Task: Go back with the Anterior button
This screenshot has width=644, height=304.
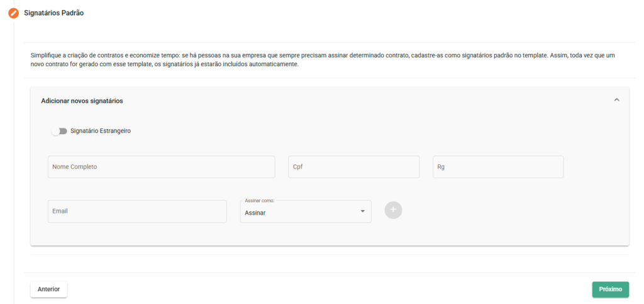Action: [x=48, y=290]
